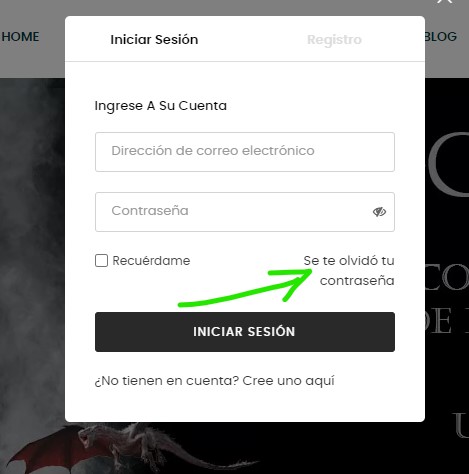Switch to the Iniciar Sesión tab
The width and height of the screenshot is (469, 474).
[154, 40]
